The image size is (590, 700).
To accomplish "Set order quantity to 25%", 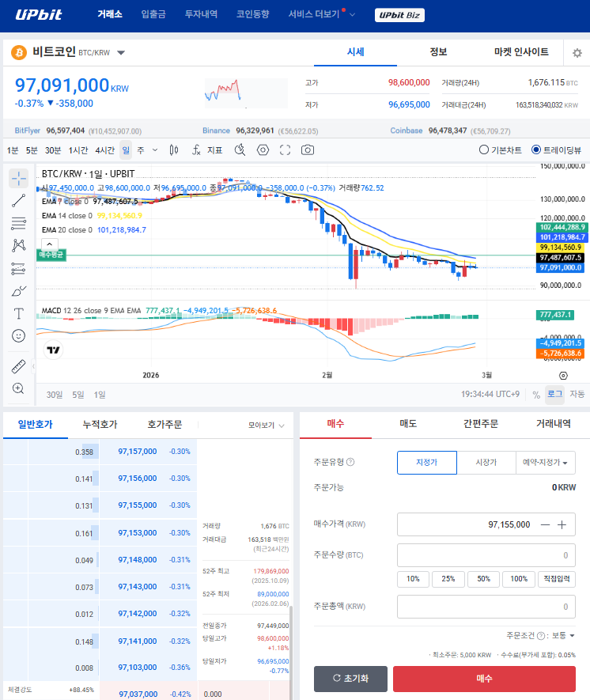I will (448, 579).
